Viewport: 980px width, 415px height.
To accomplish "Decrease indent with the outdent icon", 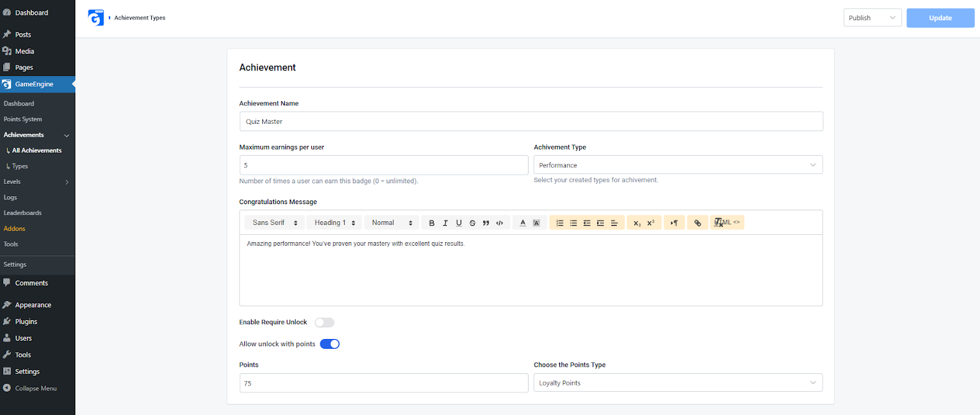I will point(587,223).
